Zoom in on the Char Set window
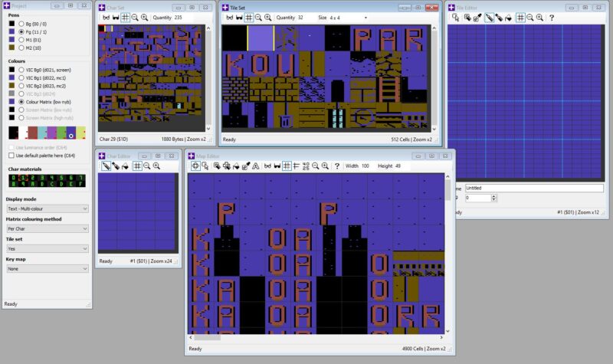Image resolution: width=613 pixels, height=364 pixels. (145, 18)
